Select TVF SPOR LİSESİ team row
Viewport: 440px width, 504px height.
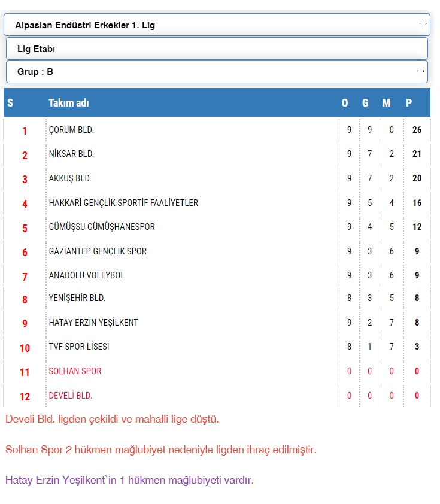[x=79, y=347]
